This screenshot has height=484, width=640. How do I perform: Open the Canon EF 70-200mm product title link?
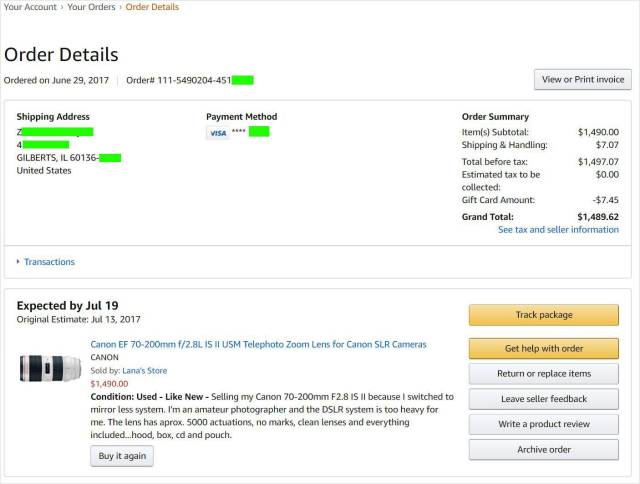pos(258,344)
